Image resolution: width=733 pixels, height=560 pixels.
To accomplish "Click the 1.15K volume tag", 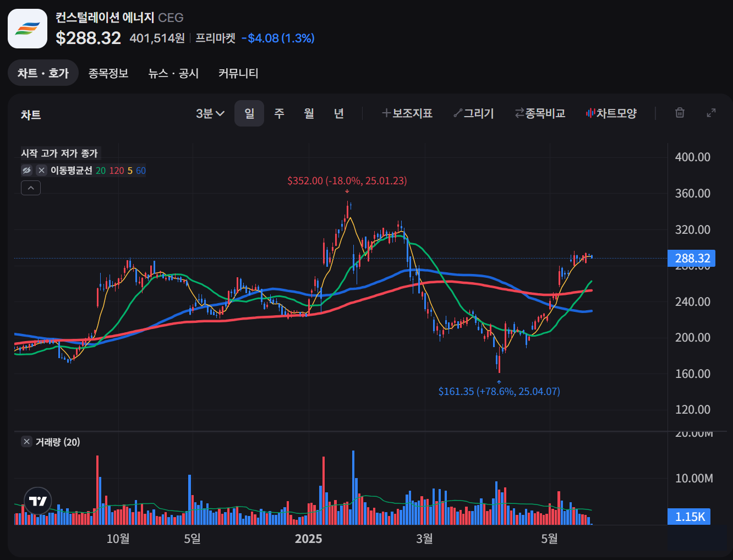I will (690, 517).
